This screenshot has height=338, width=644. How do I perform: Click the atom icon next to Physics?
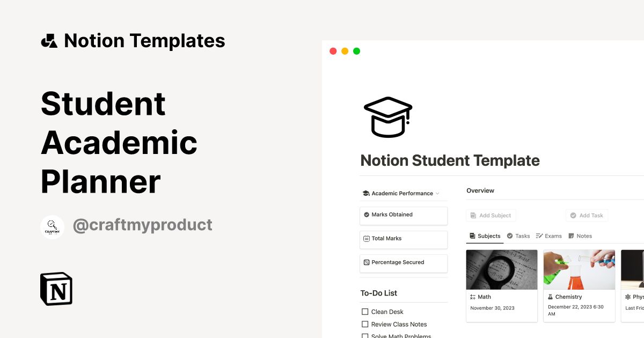point(627,297)
